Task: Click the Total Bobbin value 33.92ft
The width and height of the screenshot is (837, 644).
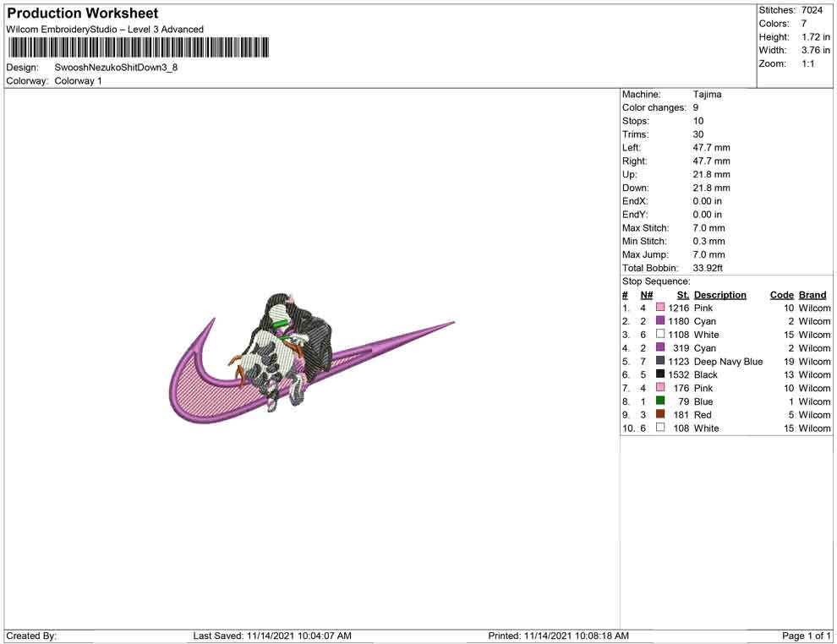Action: pos(708,268)
